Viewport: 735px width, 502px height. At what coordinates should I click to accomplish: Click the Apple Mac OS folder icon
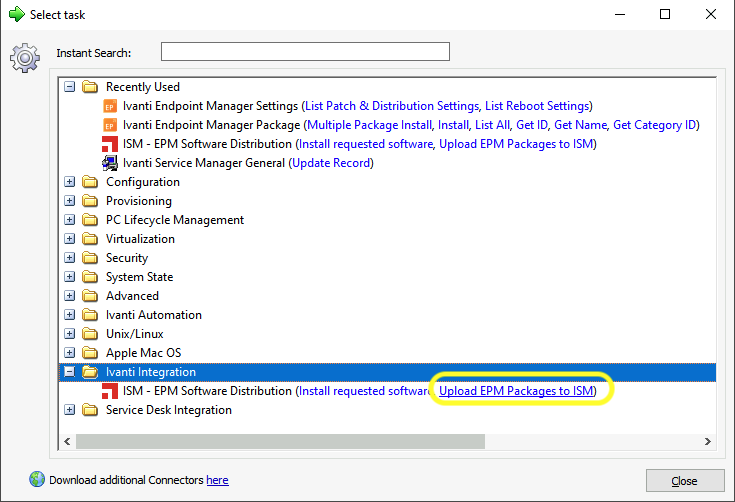(90, 353)
